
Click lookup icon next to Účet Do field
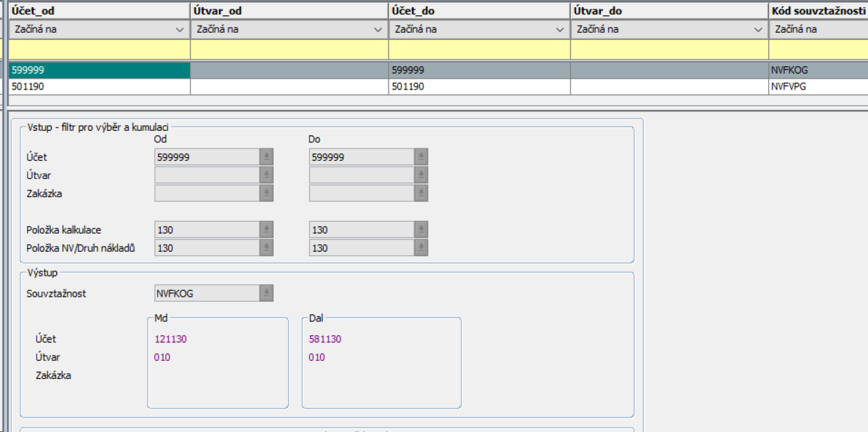[x=421, y=157]
